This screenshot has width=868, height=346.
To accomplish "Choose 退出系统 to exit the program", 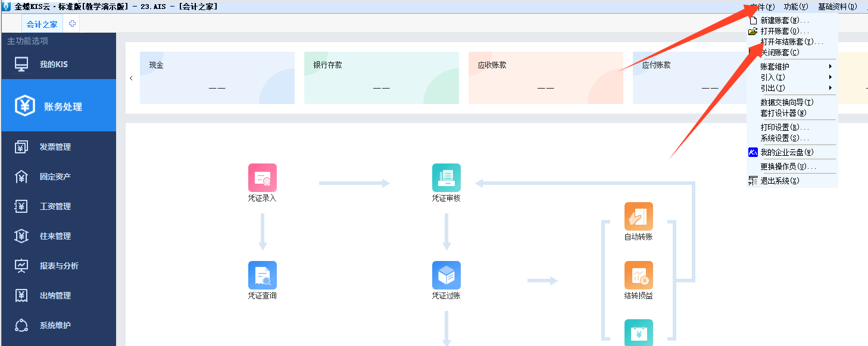I will [x=779, y=181].
